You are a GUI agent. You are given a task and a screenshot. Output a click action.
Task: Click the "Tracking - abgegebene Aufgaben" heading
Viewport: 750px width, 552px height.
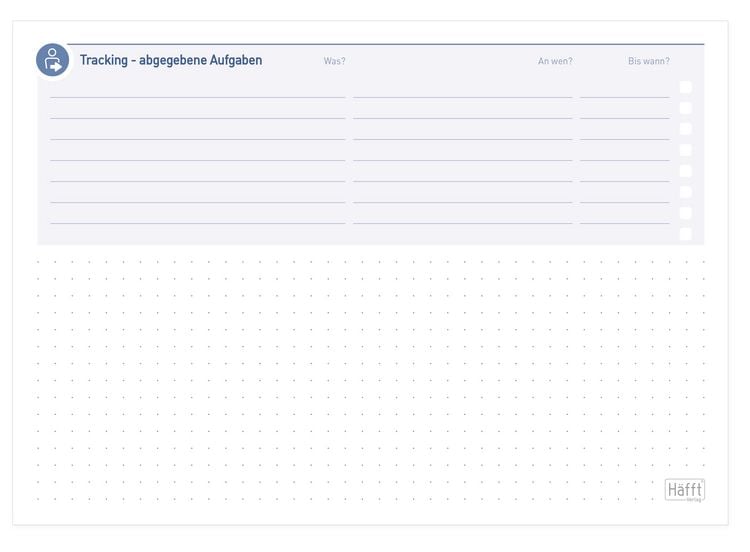(x=171, y=60)
